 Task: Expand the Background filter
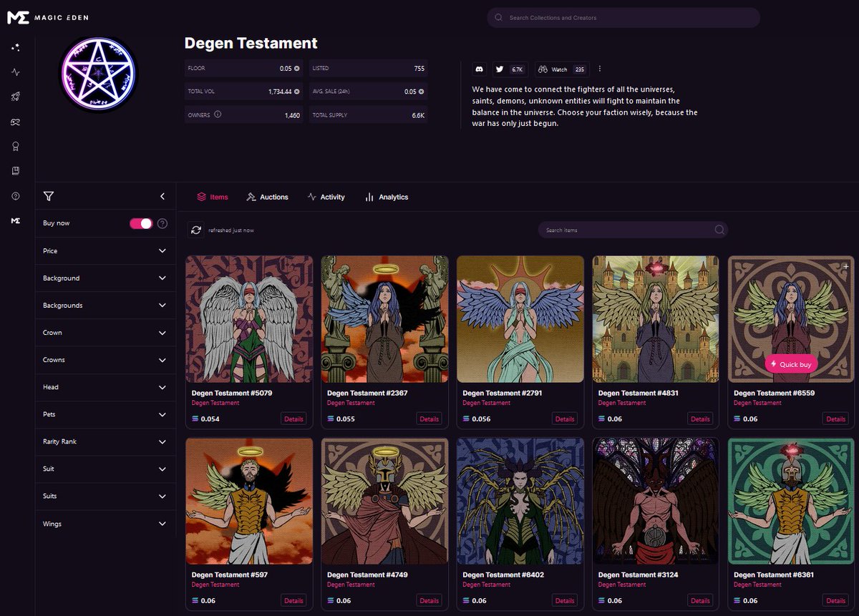tap(105, 278)
